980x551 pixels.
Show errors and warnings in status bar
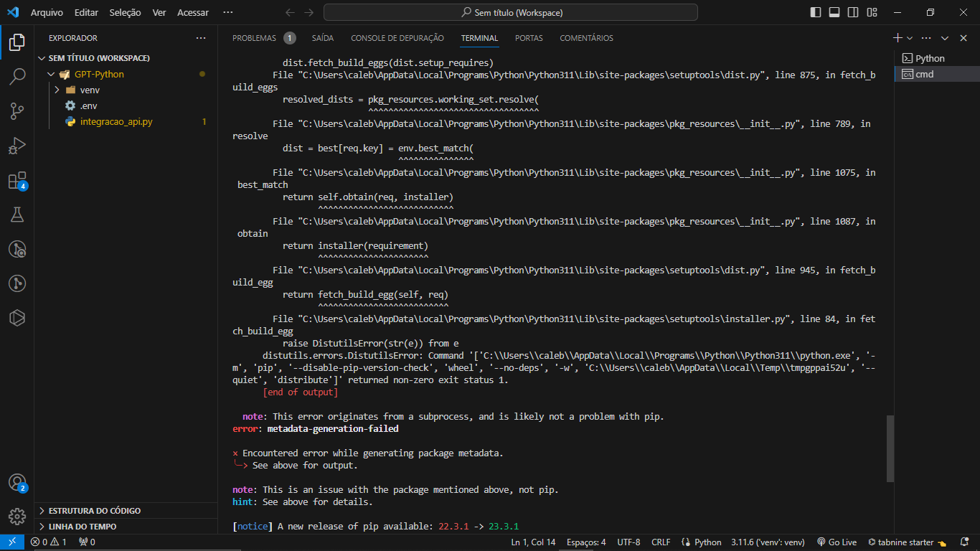(x=48, y=542)
